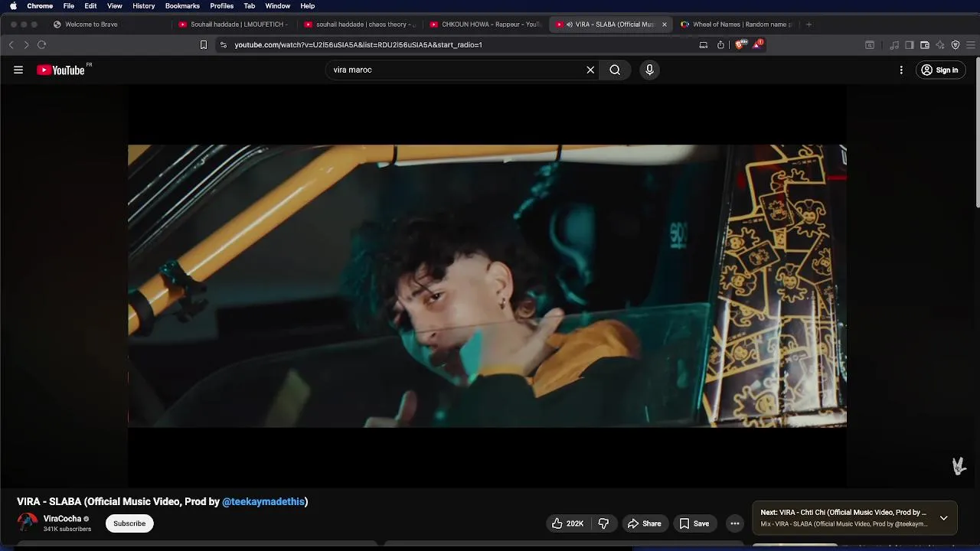Open Brave Shields lion icon

tap(740, 44)
